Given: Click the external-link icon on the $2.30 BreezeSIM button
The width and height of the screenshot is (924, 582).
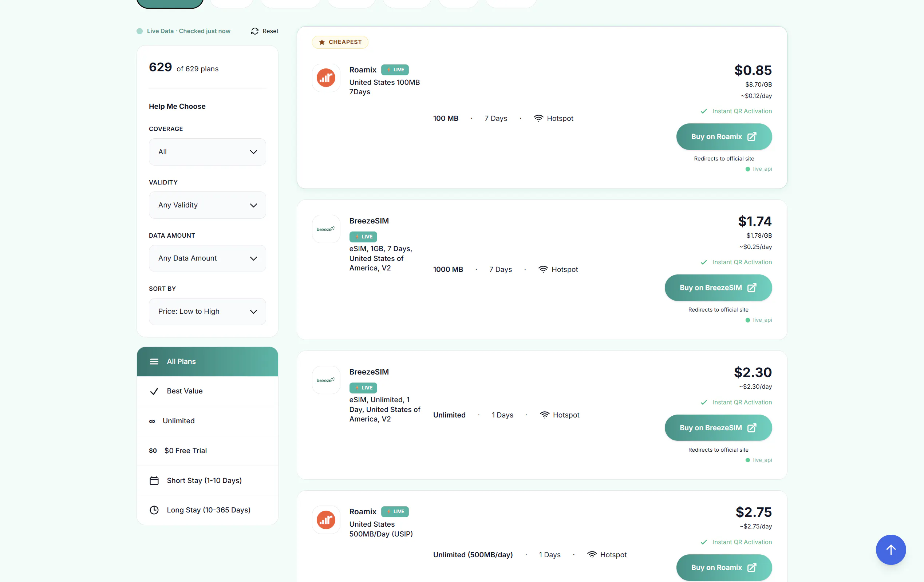Looking at the screenshot, I should pyautogui.click(x=752, y=428).
